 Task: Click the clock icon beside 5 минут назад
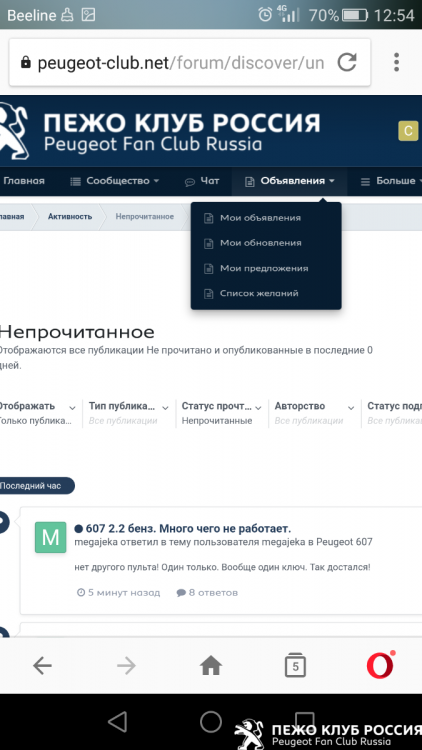coord(81,593)
